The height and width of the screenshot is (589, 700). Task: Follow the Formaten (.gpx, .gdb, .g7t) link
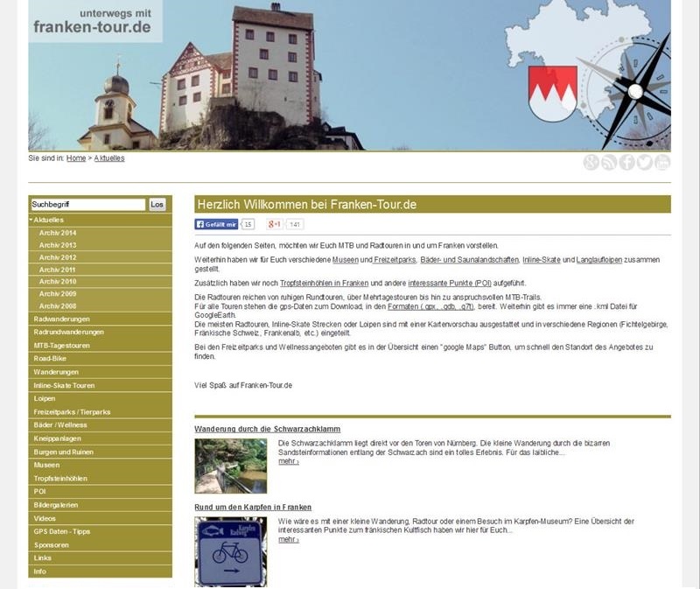430,306
